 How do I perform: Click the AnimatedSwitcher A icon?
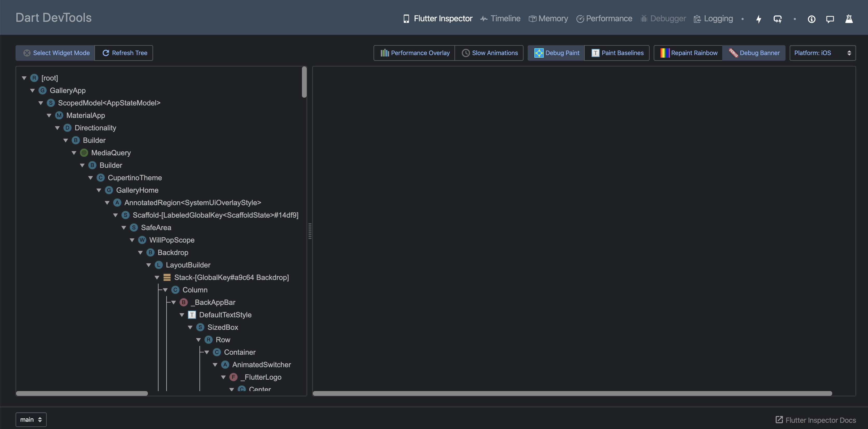(225, 365)
